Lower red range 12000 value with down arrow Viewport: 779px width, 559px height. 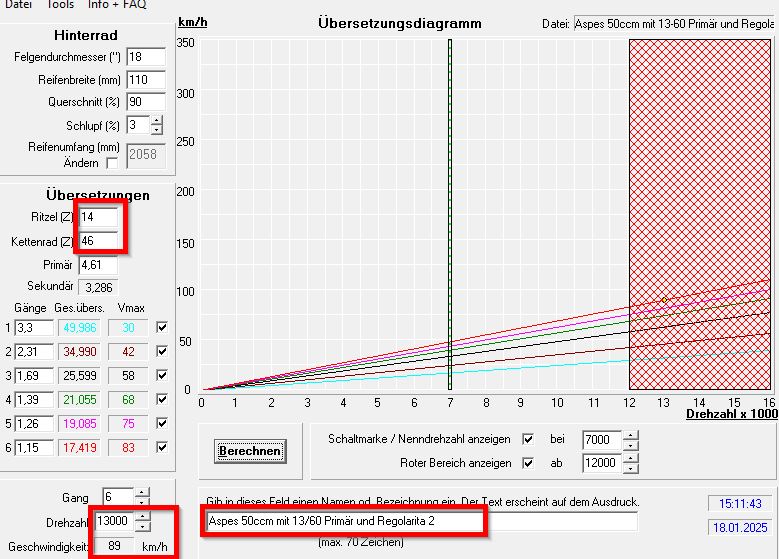click(x=630, y=469)
